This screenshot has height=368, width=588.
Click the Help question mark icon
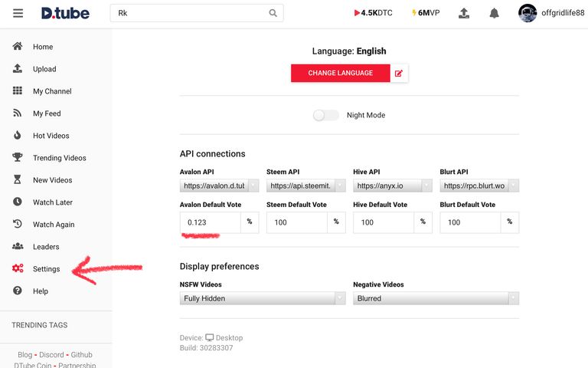pos(18,291)
